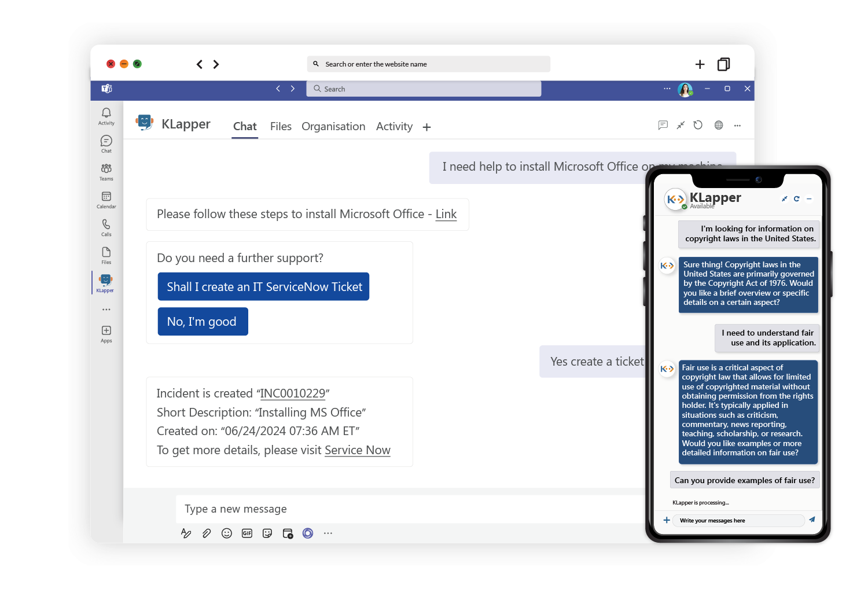Refresh the phone KLapper chat
868x589 pixels.
pos(797,198)
